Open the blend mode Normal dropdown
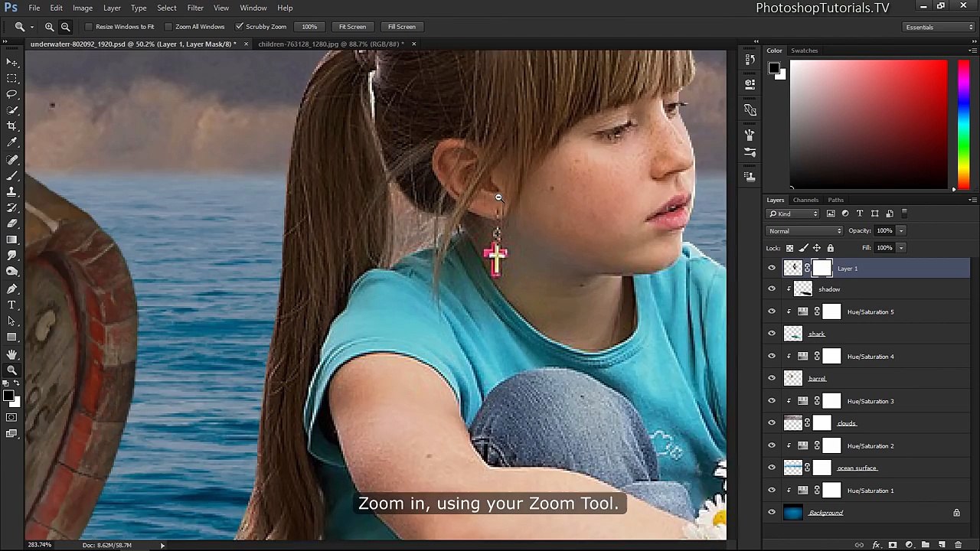Screen dimensions: 980x551 point(805,231)
